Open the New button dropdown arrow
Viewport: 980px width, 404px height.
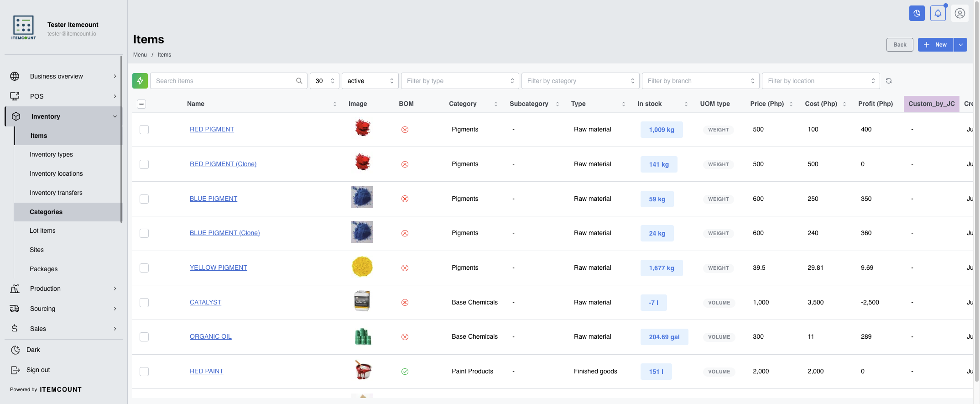[x=961, y=45]
